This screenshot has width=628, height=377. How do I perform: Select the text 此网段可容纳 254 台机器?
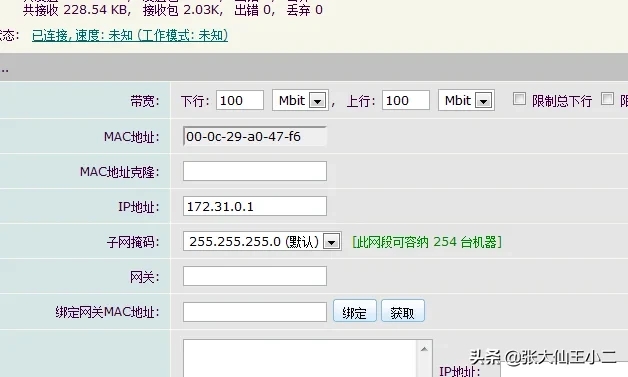coord(427,242)
